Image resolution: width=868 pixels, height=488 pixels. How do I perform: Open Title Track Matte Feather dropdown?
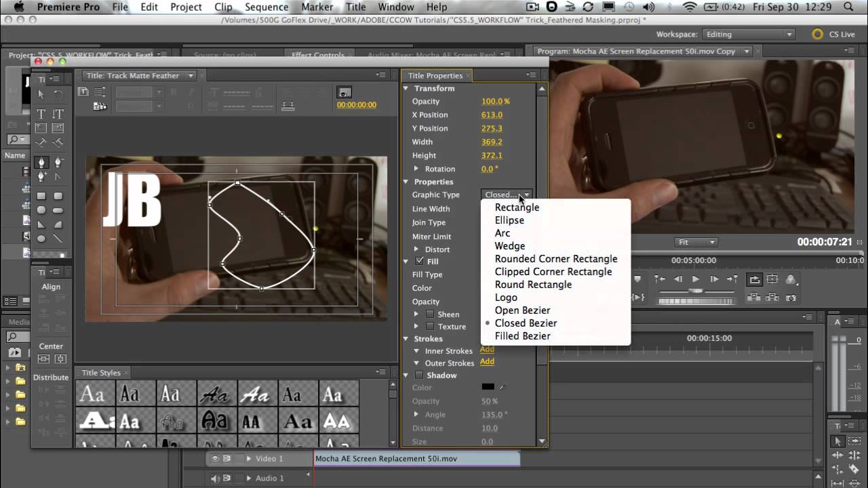(x=191, y=76)
